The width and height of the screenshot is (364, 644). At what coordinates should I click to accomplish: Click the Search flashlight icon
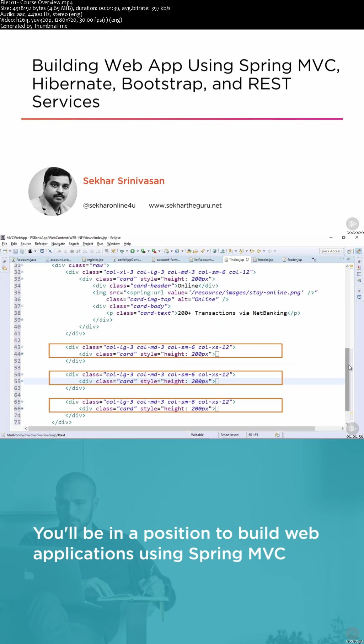point(202,251)
